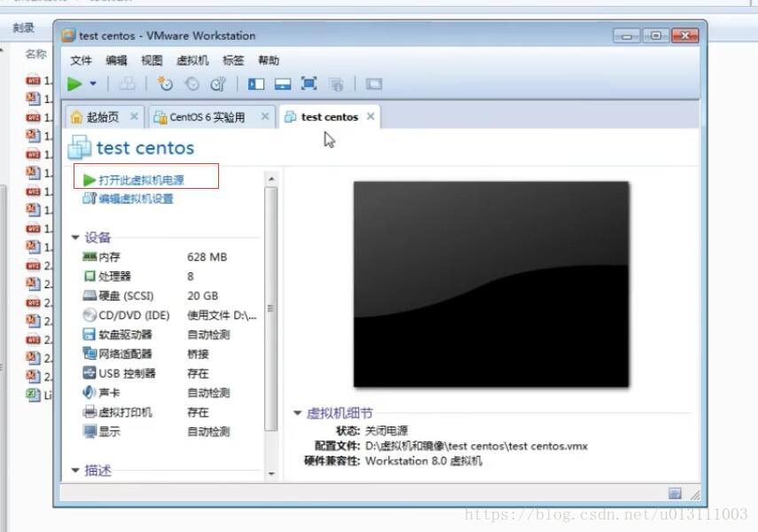This screenshot has width=758, height=532.
Task: Click the grayed send Ctrl+Alt+Del toolbar icon
Action: (x=127, y=83)
